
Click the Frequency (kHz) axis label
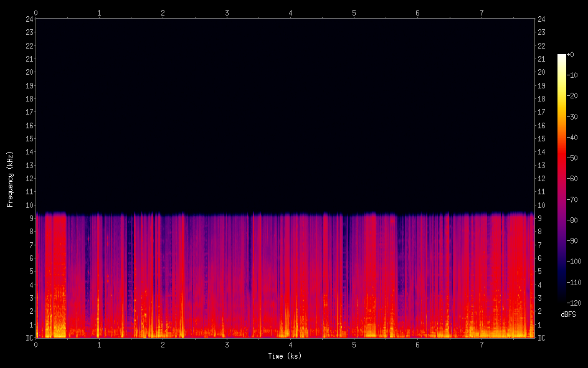10,179
